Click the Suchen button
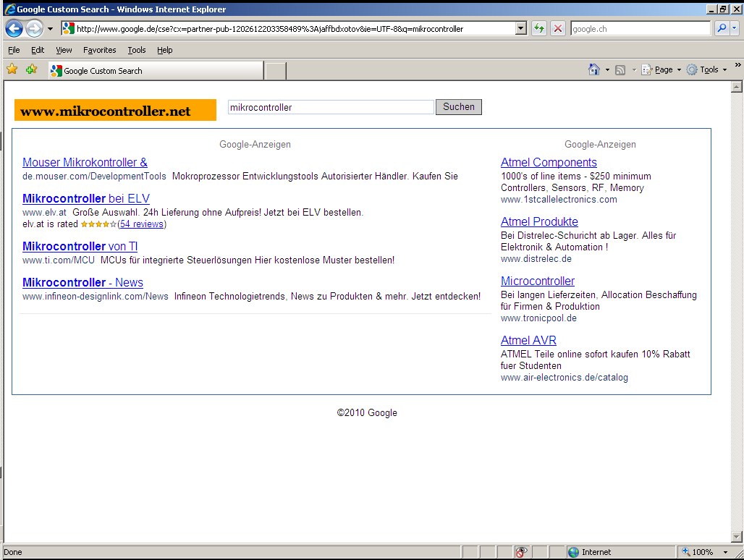Image resolution: width=744 pixels, height=560 pixels. click(x=459, y=107)
